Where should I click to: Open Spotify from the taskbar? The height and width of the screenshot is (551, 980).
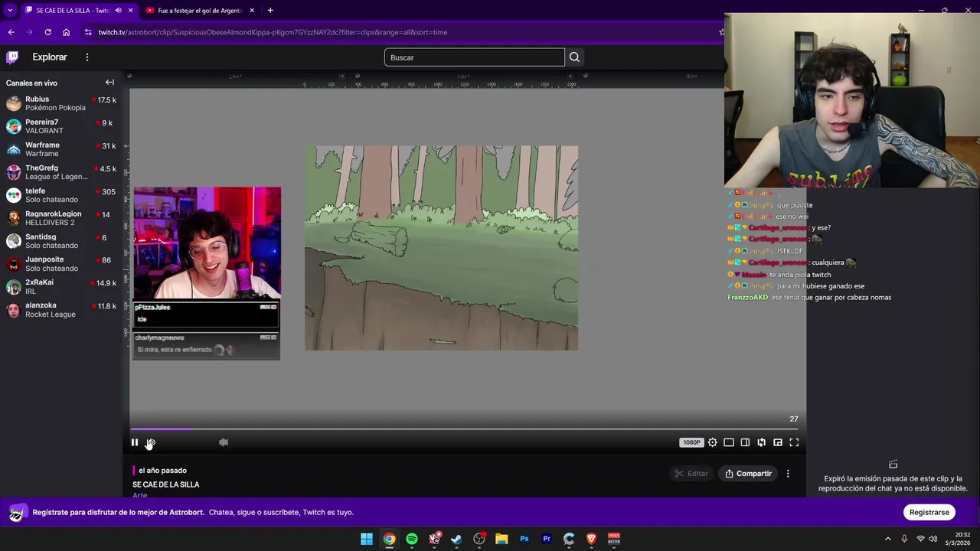[x=412, y=539]
